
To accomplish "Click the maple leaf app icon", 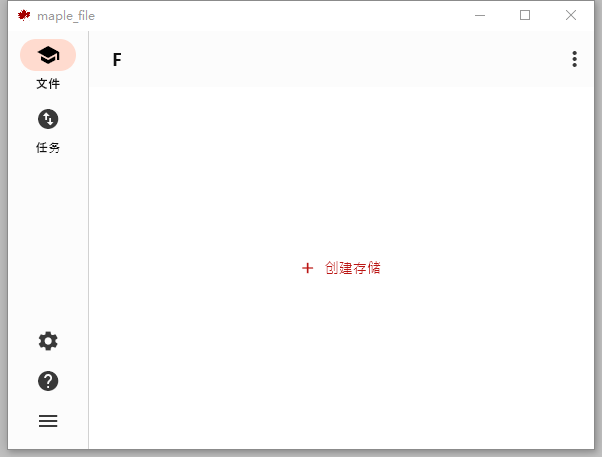I will tap(24, 15).
